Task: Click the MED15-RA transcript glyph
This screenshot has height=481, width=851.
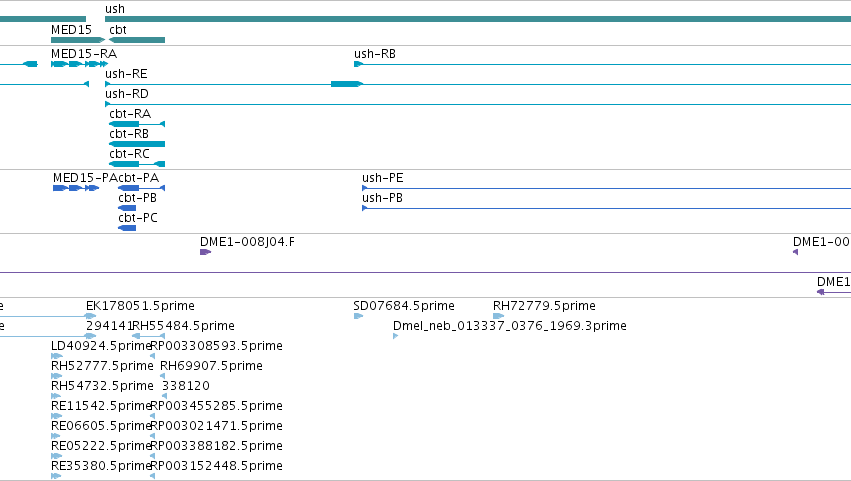Action: pyautogui.click(x=79, y=64)
